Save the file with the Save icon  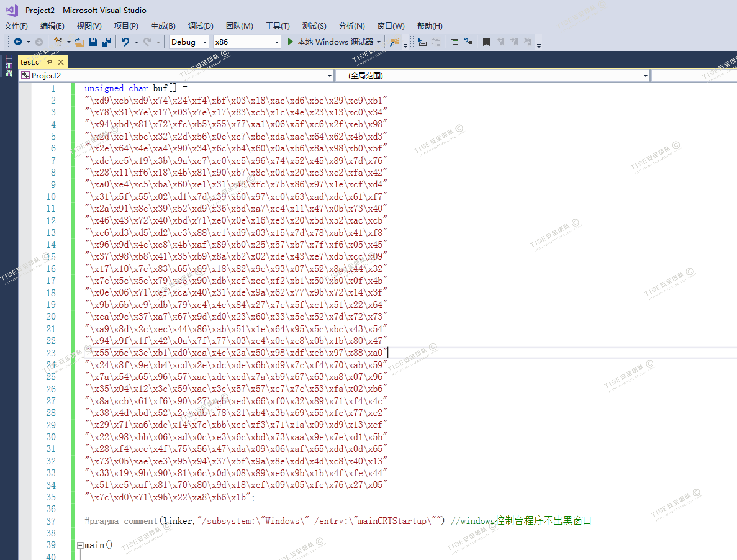tap(93, 42)
